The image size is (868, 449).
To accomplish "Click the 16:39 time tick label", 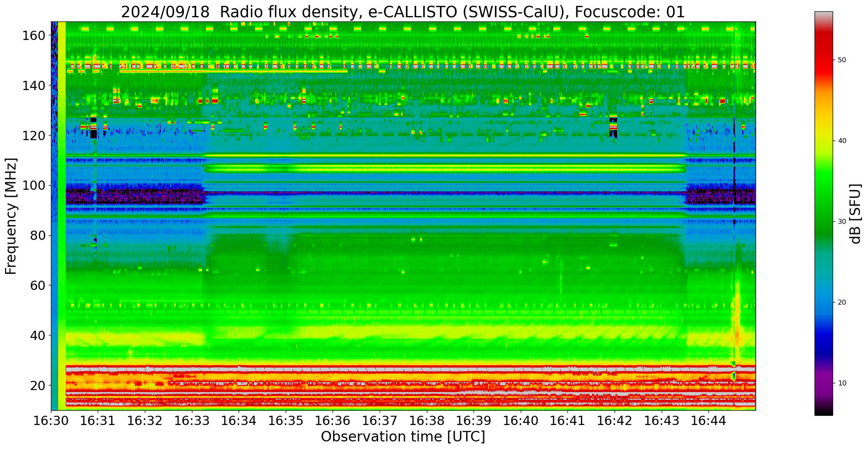I will (x=474, y=420).
